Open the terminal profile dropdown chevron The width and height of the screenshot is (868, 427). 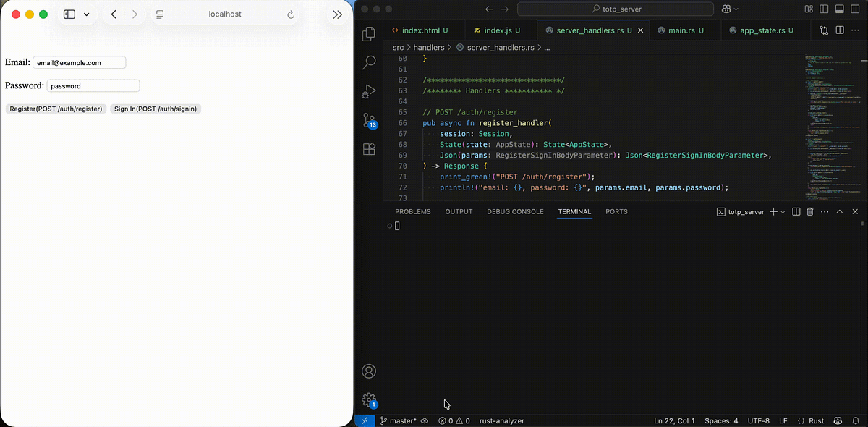(783, 211)
